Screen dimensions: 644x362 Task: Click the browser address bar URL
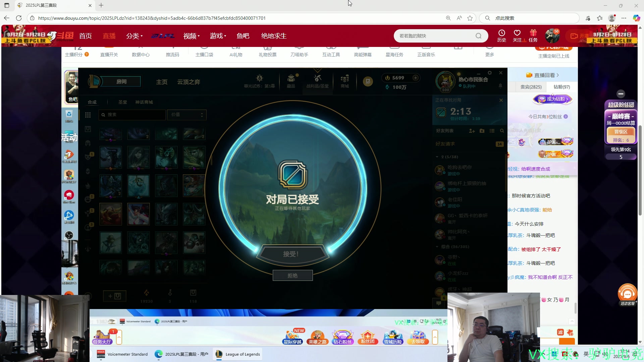coord(152,18)
